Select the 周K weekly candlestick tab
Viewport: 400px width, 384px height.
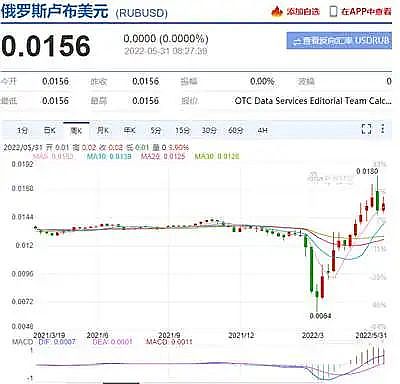point(76,131)
